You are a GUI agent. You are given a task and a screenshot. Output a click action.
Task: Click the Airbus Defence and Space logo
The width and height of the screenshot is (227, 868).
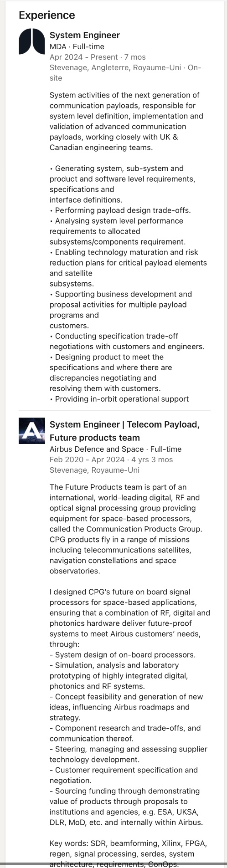(32, 431)
